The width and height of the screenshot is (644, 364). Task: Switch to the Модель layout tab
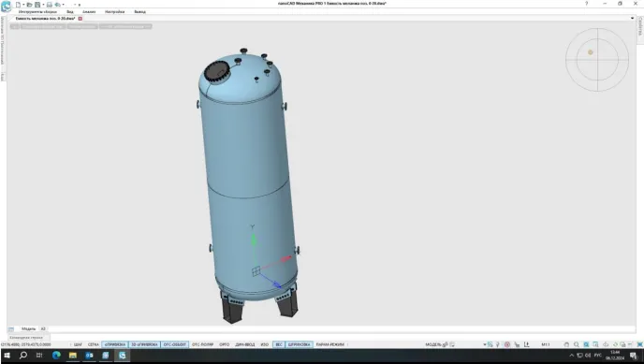[x=28, y=328]
